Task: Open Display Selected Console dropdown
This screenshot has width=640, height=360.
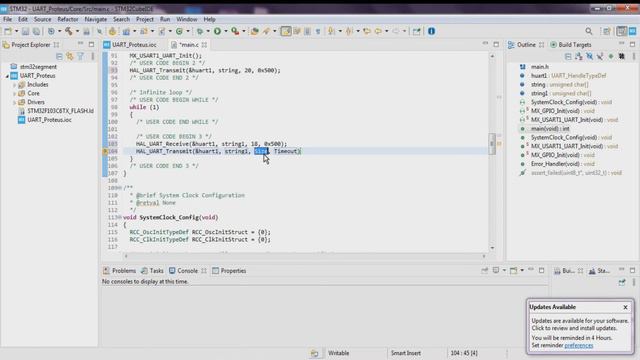Action: pyautogui.click(x=504, y=270)
